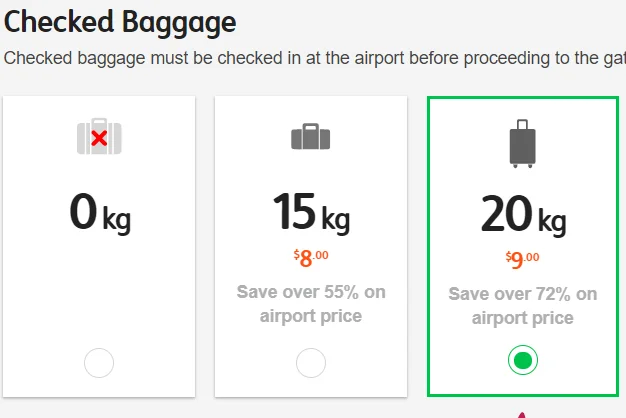626x418 pixels.
Task: Click the dark red pointer below 20 kg card
Action: (x=520, y=414)
